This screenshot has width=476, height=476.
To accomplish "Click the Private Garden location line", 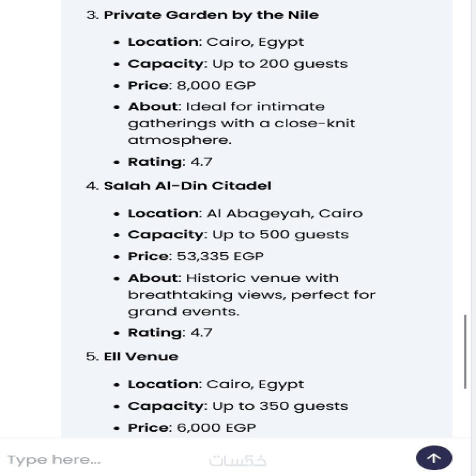I will point(216,42).
